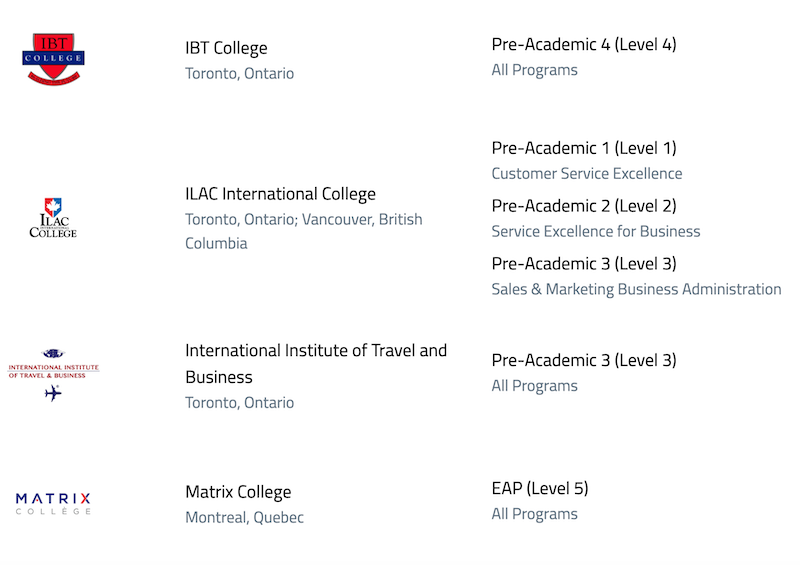Select the Matrix College name

tap(238, 492)
